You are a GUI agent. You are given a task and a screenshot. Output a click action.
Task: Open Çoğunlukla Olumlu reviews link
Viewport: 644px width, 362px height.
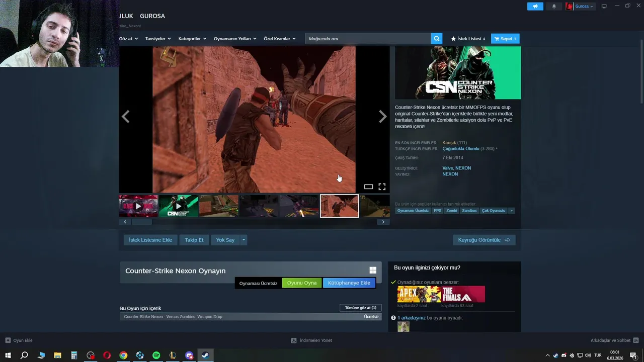coord(461,149)
